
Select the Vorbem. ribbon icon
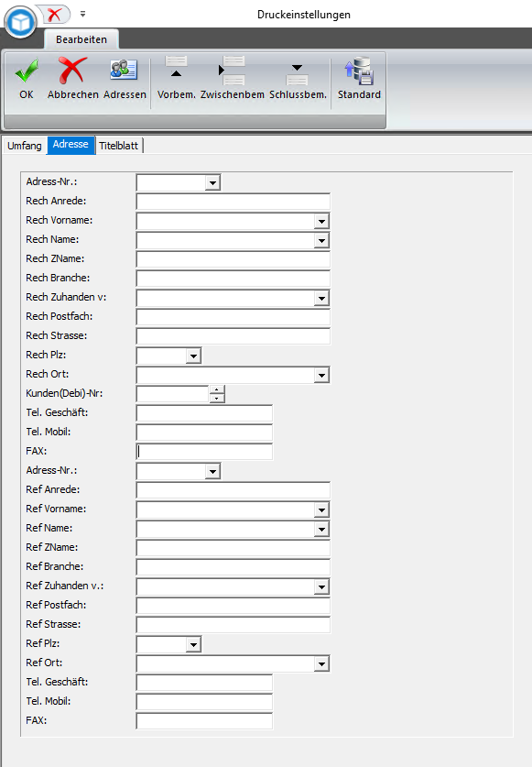(x=176, y=68)
